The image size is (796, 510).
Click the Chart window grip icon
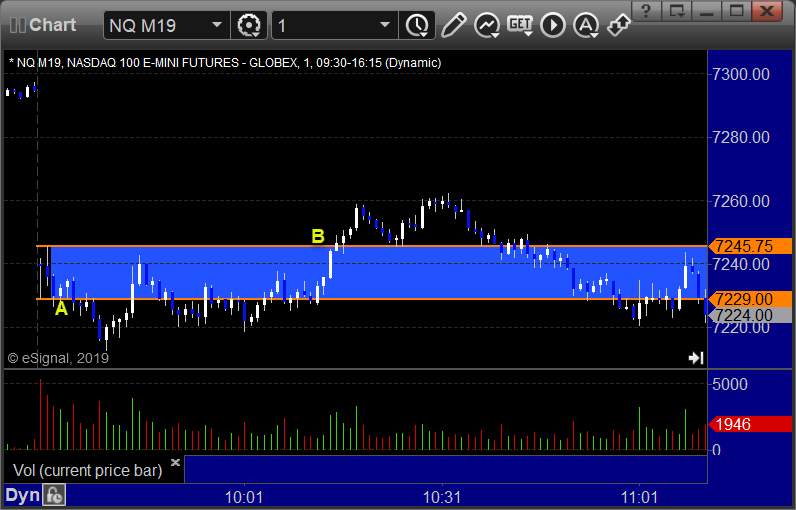[x=18, y=25]
